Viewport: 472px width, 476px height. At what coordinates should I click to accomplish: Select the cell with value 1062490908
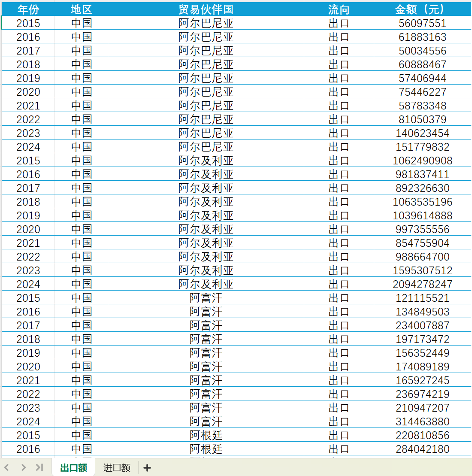422,161
